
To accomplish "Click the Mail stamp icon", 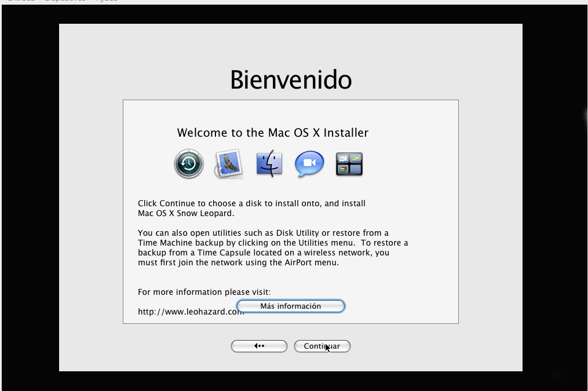I will pyautogui.click(x=229, y=164).
